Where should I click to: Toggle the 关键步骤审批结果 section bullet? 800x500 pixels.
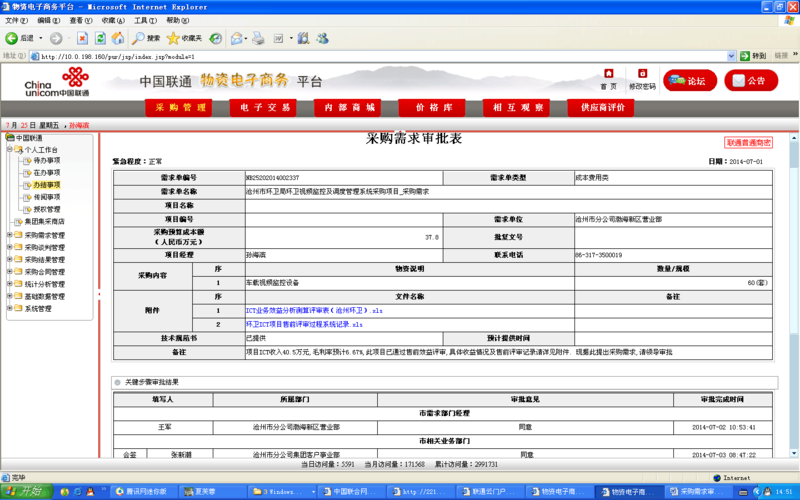click(118, 382)
